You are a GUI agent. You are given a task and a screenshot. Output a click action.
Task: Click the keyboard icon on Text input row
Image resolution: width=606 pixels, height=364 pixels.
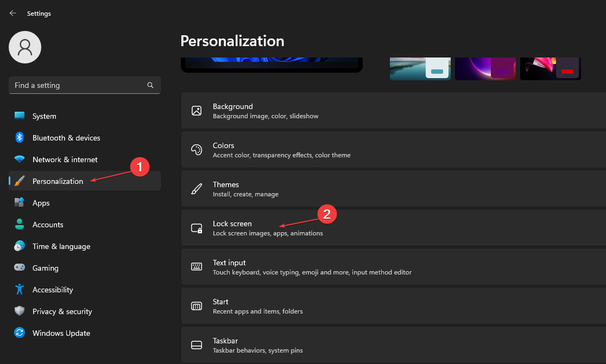click(196, 267)
